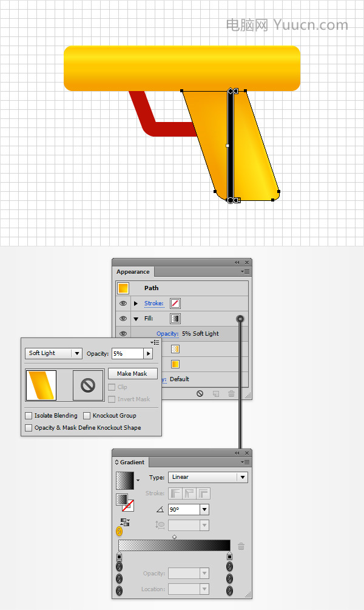The width and height of the screenshot is (364, 610).
Task: Toggle visibility eye of Stroke attribute
Action: pyautogui.click(x=123, y=303)
